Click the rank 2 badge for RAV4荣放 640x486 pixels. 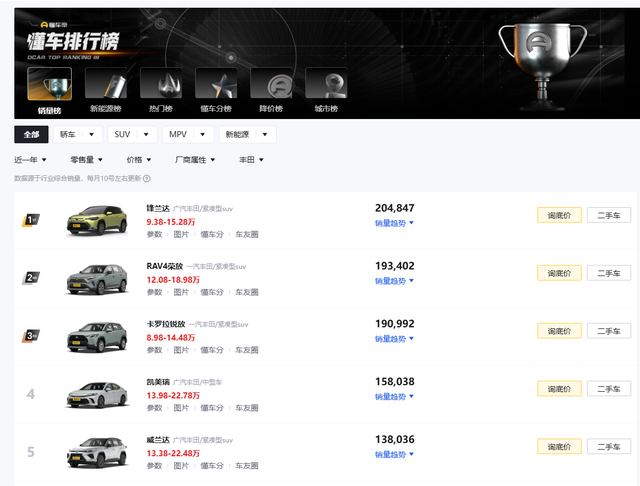(31, 278)
